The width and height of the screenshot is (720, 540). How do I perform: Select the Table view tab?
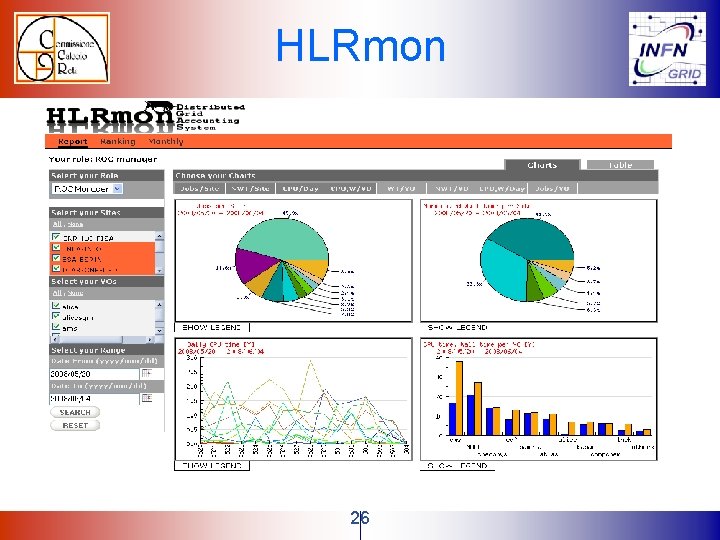620,165
